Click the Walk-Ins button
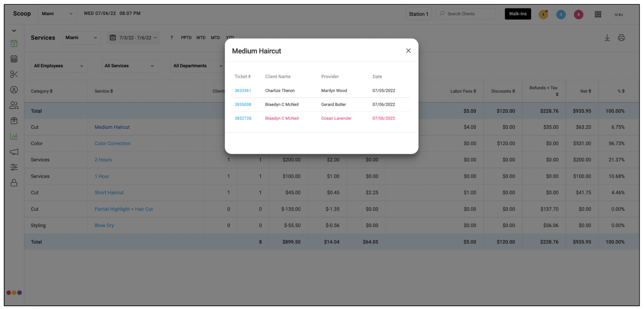The image size is (644, 309). [517, 14]
